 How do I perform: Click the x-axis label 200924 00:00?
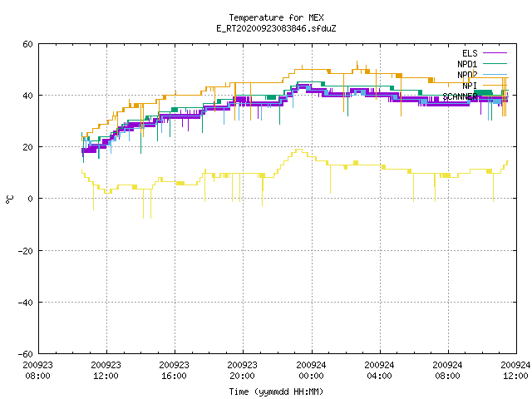311,371
